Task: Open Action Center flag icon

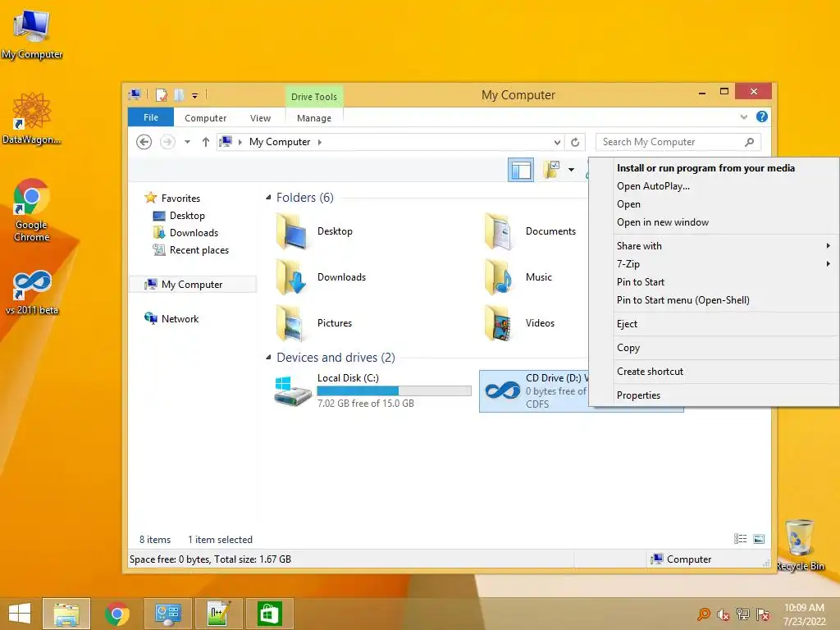Action: pyautogui.click(x=763, y=614)
